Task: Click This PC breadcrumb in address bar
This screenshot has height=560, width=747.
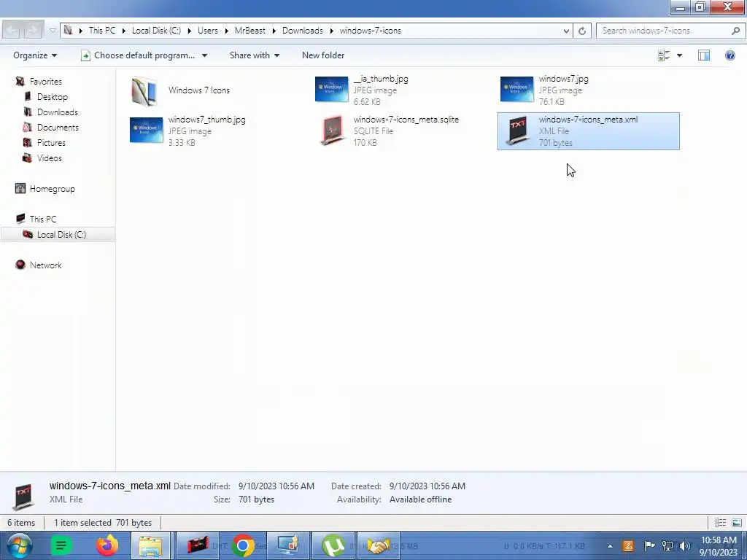Action: click(x=102, y=31)
